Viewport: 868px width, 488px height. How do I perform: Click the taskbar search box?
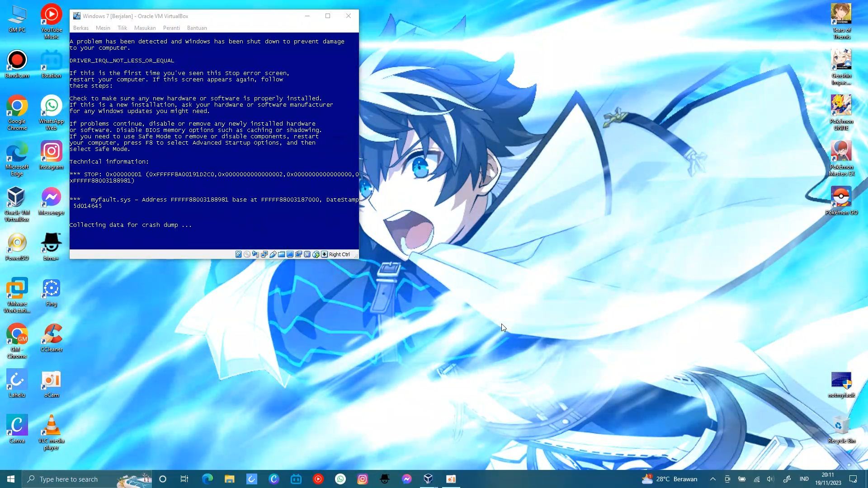coord(88,479)
